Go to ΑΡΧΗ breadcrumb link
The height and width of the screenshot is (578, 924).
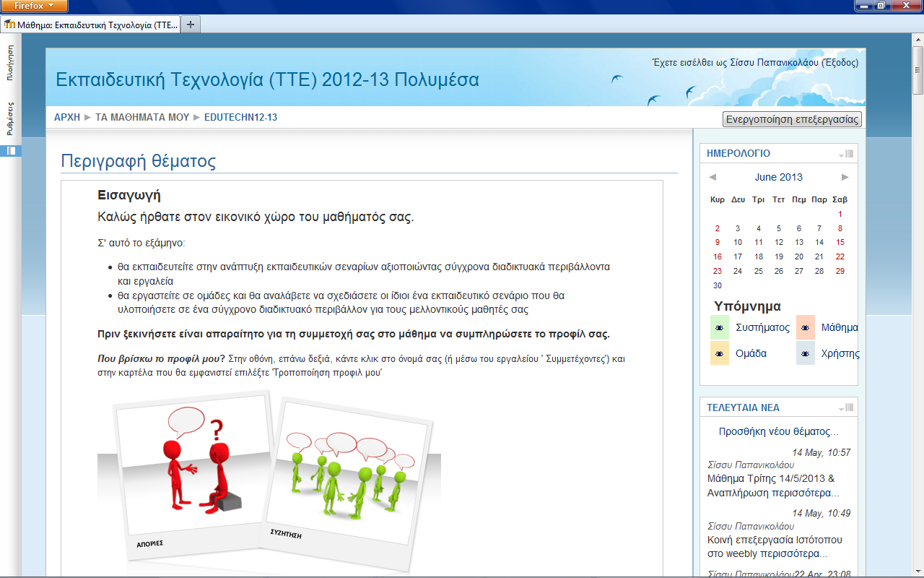coord(67,117)
